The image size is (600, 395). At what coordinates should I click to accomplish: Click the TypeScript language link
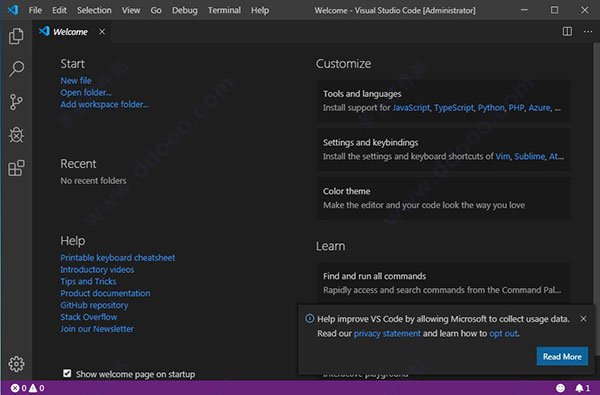click(454, 108)
